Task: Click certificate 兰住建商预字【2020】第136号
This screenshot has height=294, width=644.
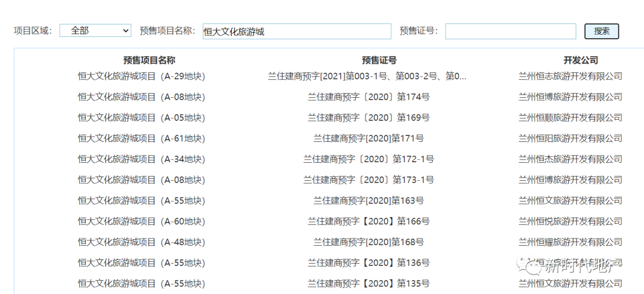Action: pyautogui.click(x=369, y=262)
